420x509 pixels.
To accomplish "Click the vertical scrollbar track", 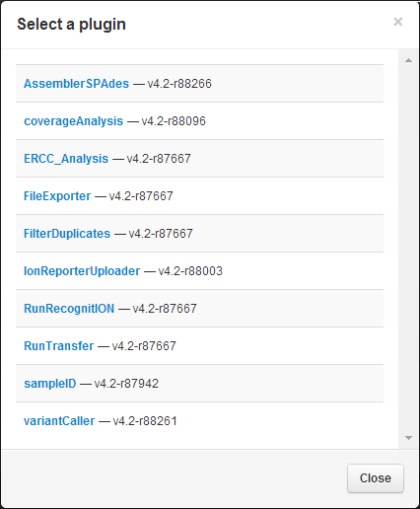I will pyautogui.click(x=408, y=250).
